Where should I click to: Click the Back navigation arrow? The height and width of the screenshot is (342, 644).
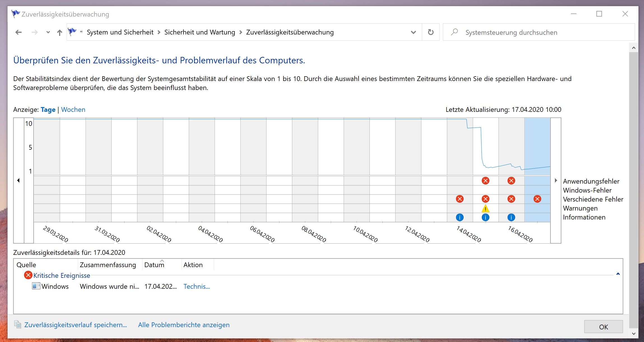click(x=18, y=32)
